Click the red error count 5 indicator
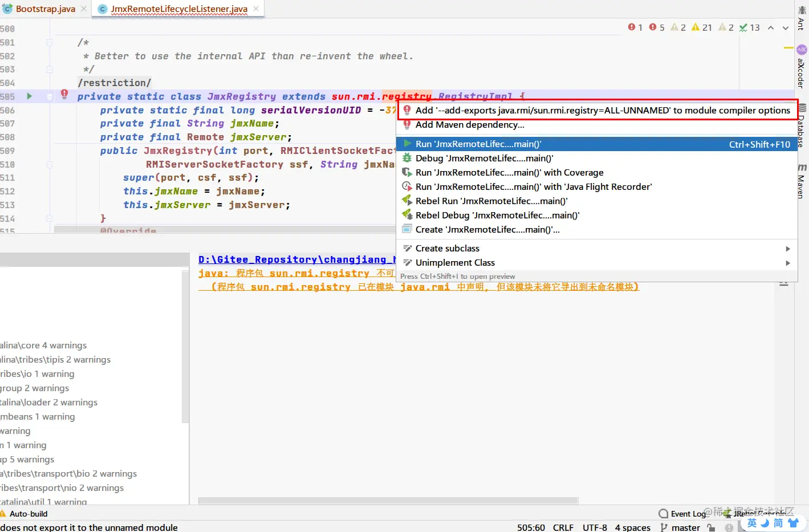The image size is (809, 532). coord(657,27)
